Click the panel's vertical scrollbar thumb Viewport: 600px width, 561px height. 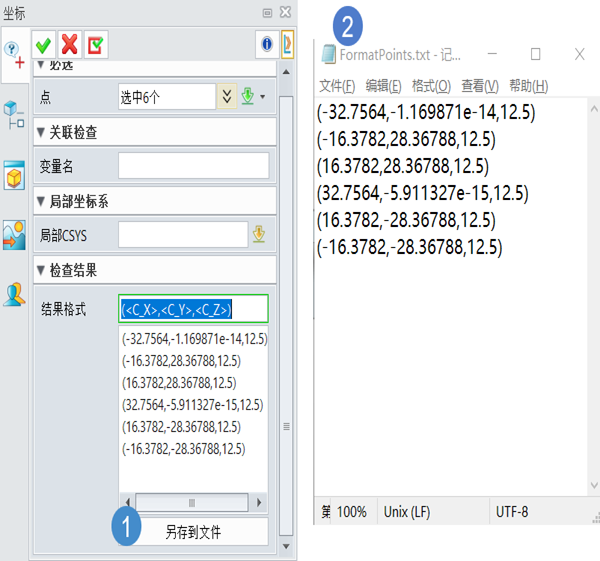[286, 316]
